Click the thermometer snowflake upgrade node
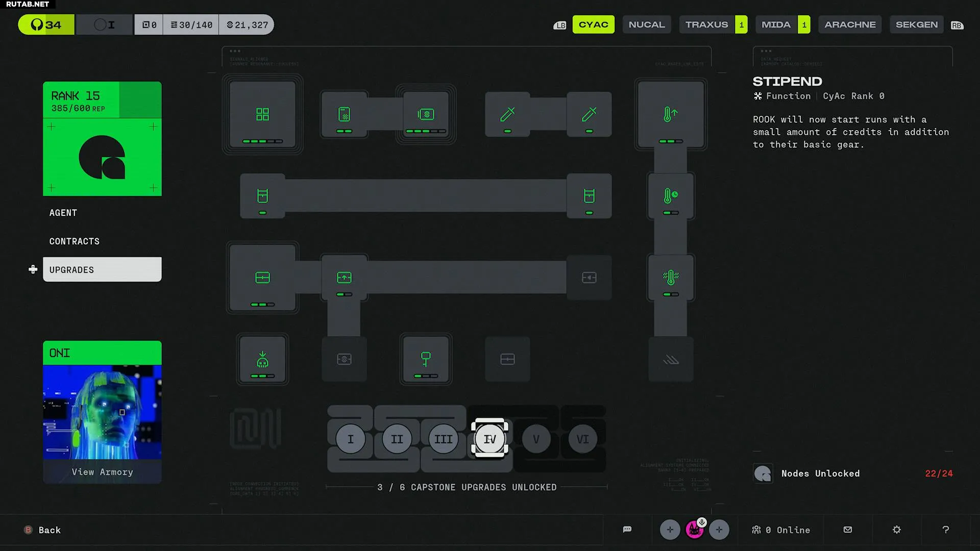This screenshot has width=980, height=551. tap(670, 278)
